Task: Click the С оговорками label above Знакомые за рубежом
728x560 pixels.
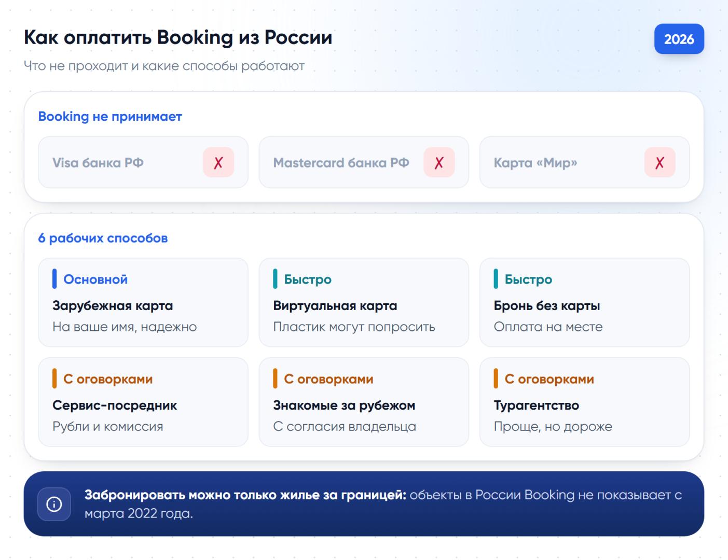Action: 328,379
